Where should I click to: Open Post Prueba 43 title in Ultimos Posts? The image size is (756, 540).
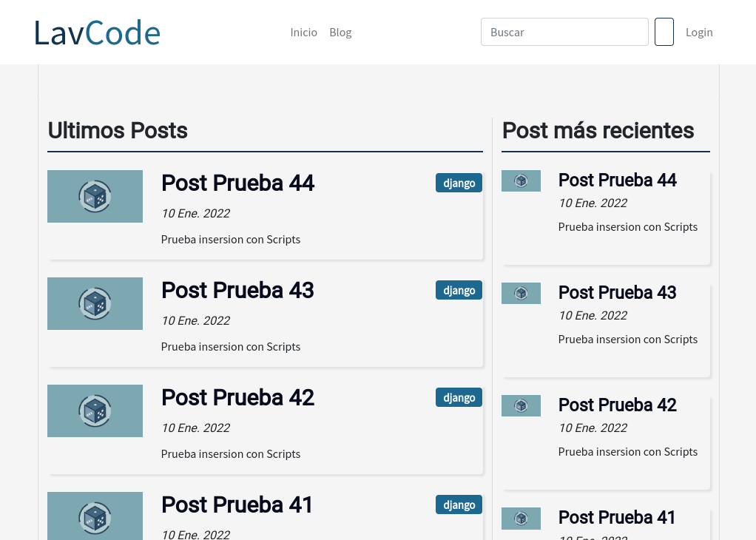pyautogui.click(x=237, y=290)
